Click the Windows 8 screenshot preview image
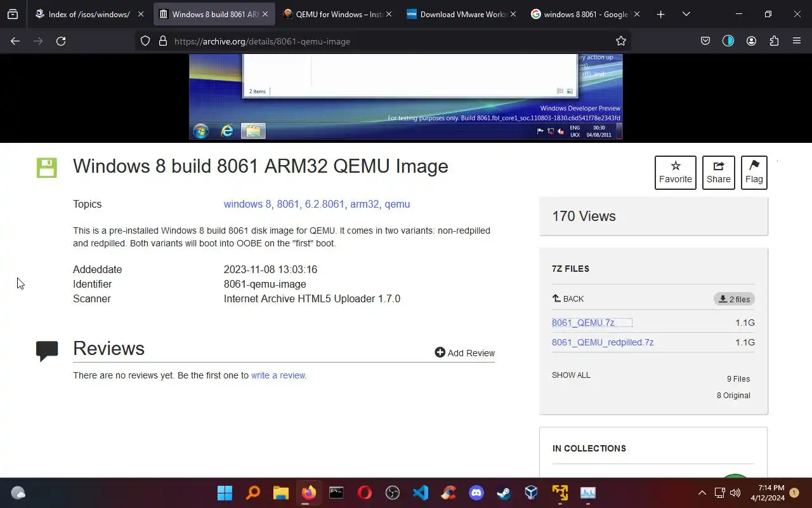Viewport: 812px width, 508px height. [406, 97]
